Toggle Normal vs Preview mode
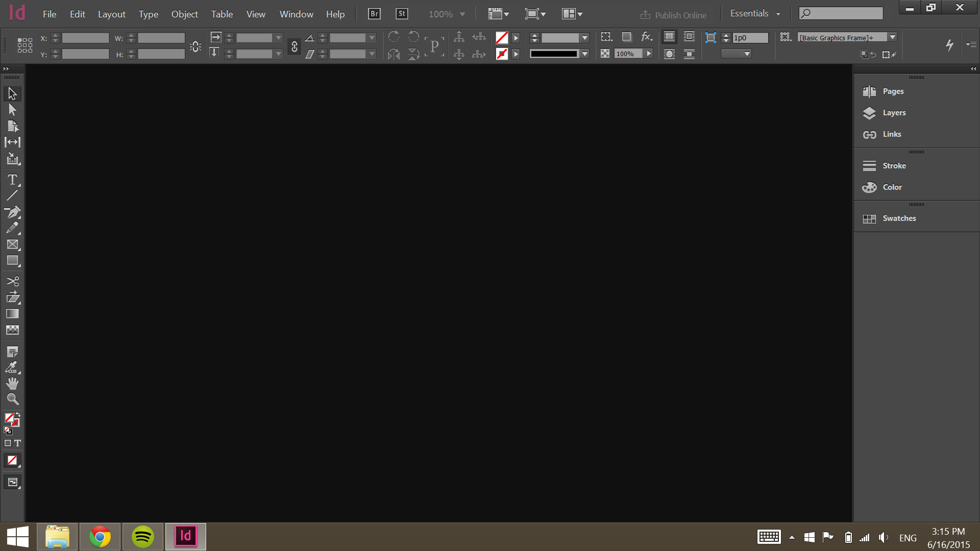The image size is (980, 551). pyautogui.click(x=12, y=482)
